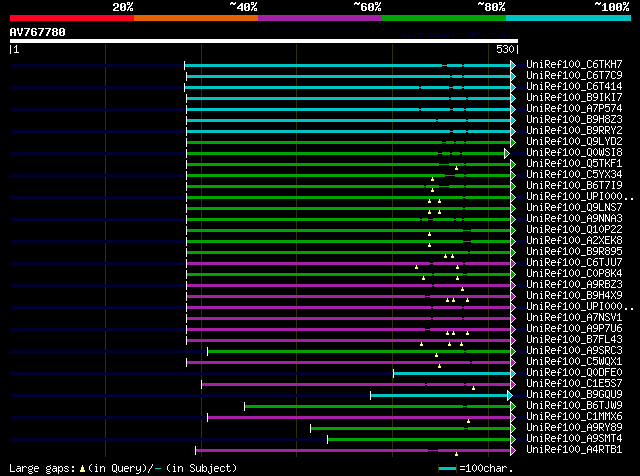
Task: Click the UniRef100_C6TJU7 label
Action: pos(574,262)
